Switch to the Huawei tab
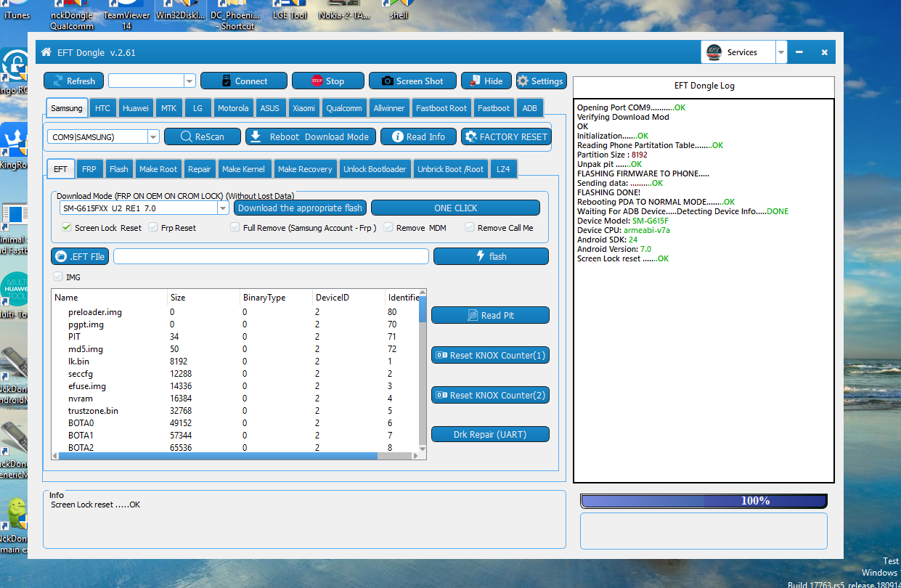Viewport: 901px width, 588px height. [x=136, y=108]
